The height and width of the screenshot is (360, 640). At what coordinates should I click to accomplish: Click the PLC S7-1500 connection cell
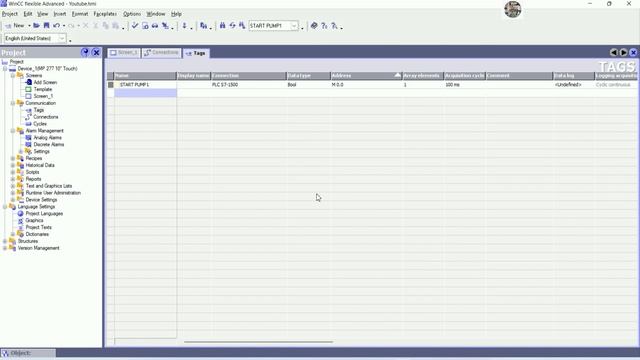tap(249, 85)
